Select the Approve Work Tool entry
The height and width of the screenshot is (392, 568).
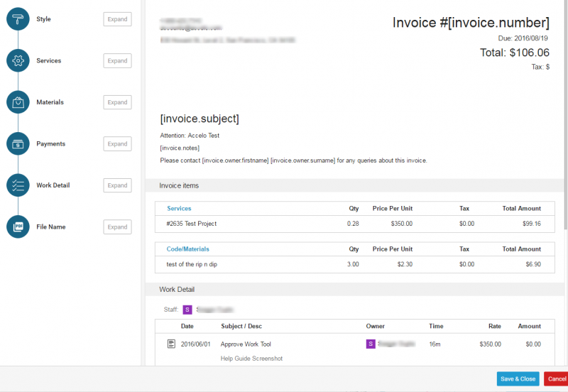246,344
